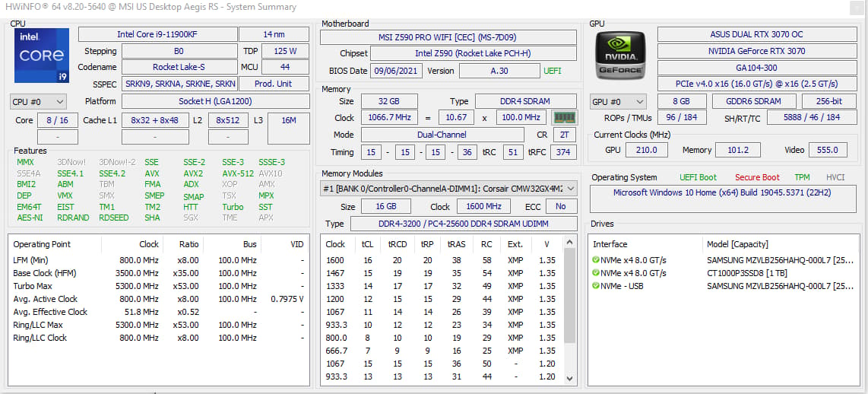Click the Base Clock (HFM) row
Image resolution: width=868 pixels, height=394 pixels.
click(159, 273)
